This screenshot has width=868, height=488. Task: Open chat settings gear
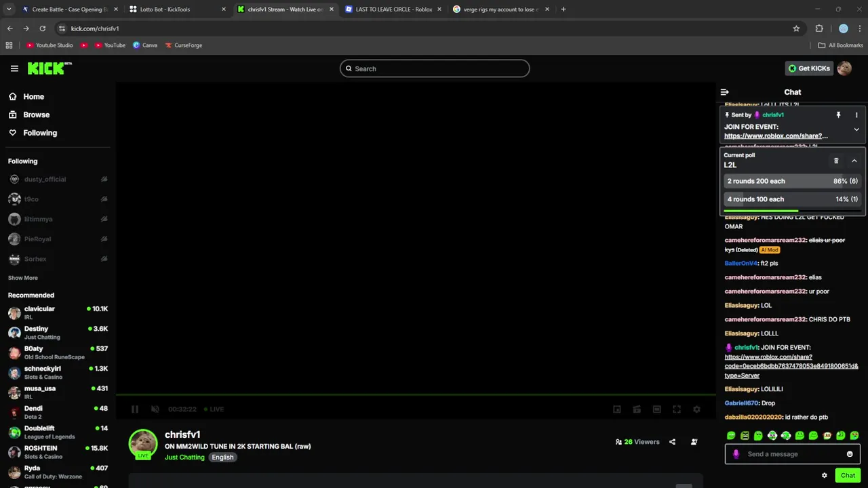(x=825, y=476)
